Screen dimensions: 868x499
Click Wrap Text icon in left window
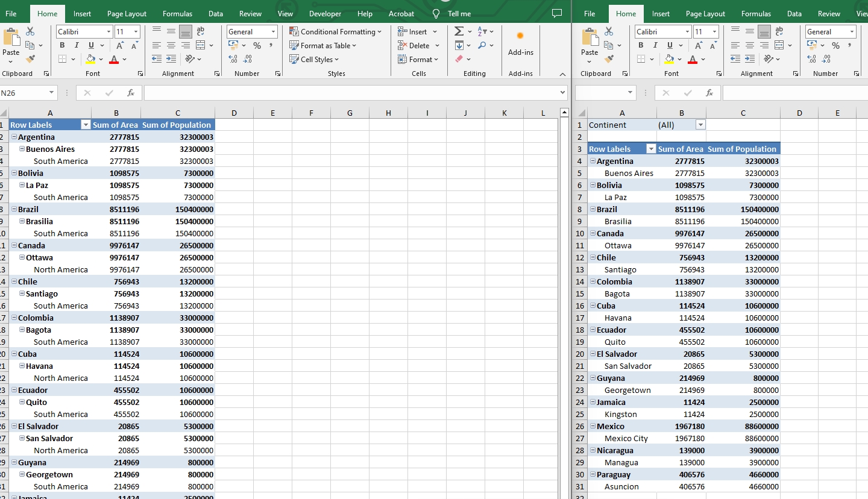tap(201, 31)
